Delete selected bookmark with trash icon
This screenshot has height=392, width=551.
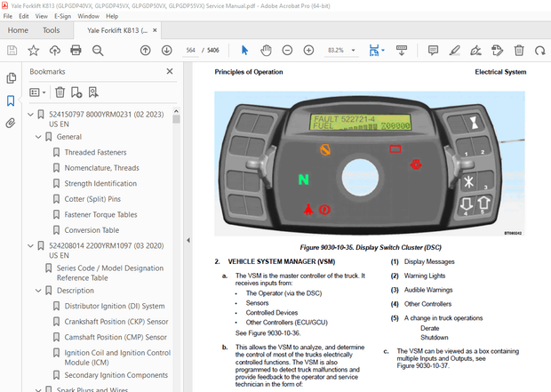(x=60, y=92)
